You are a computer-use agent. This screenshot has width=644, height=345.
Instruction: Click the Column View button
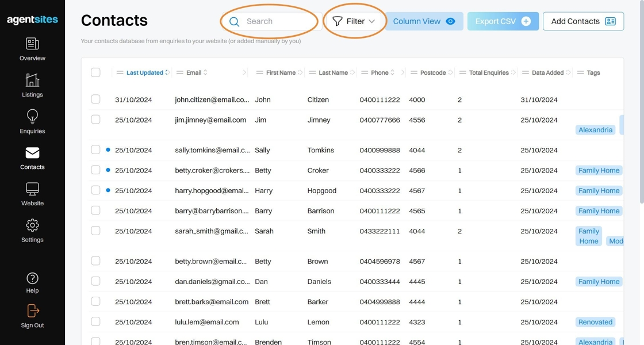(x=424, y=21)
